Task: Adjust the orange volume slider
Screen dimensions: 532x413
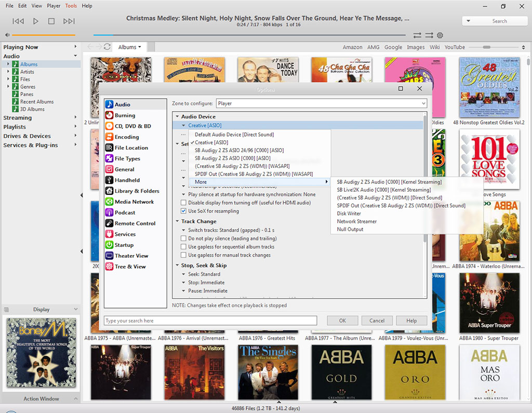Action: [44, 35]
